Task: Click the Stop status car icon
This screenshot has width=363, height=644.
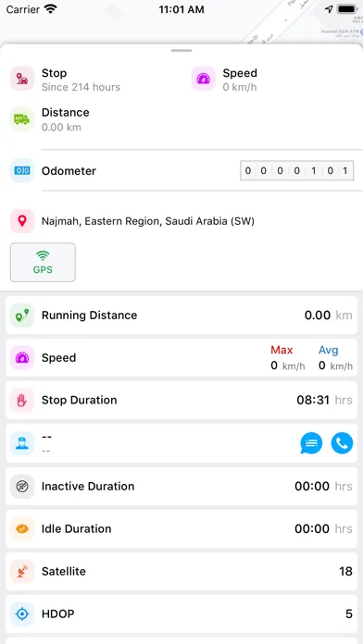Action: point(22,79)
